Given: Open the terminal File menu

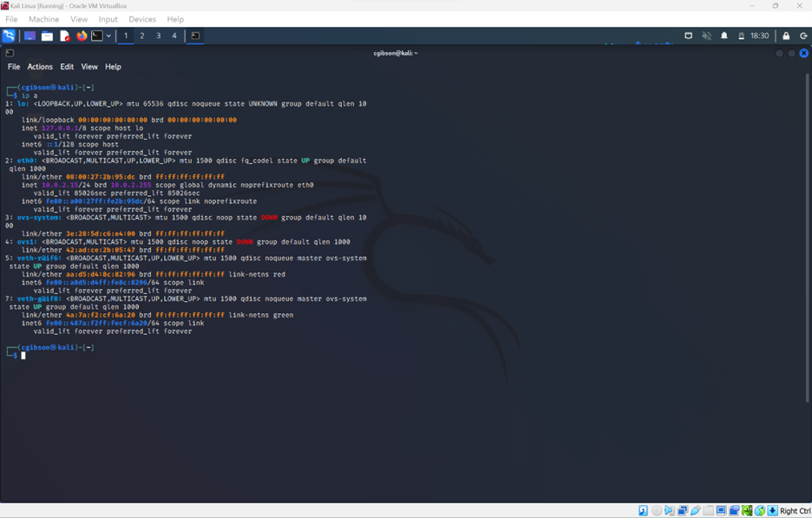Looking at the screenshot, I should coord(14,67).
